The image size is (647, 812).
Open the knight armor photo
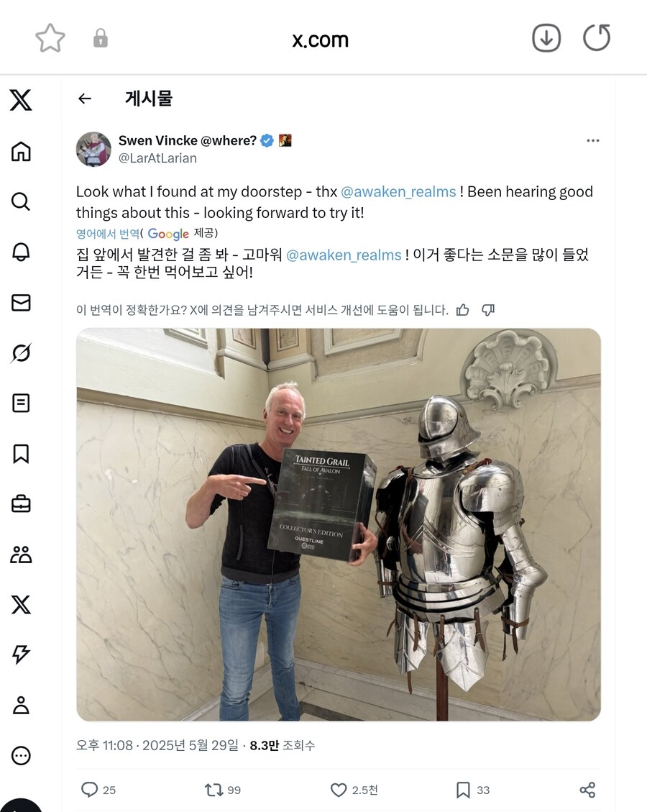pyautogui.click(x=339, y=524)
